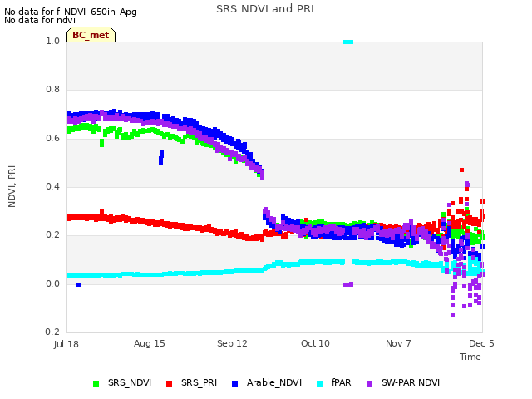Click the No data for f_NDVI_650in_Apg message
The height and width of the screenshot is (399, 532).
pos(71,12)
